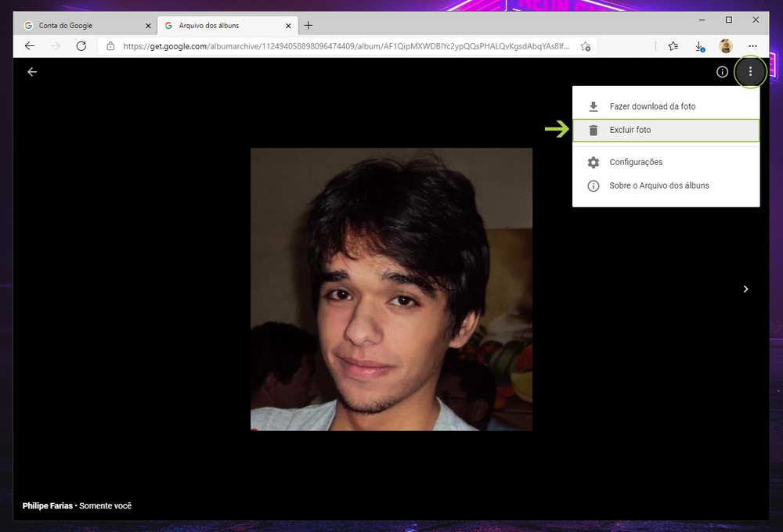Click the displayed photo

(391, 289)
